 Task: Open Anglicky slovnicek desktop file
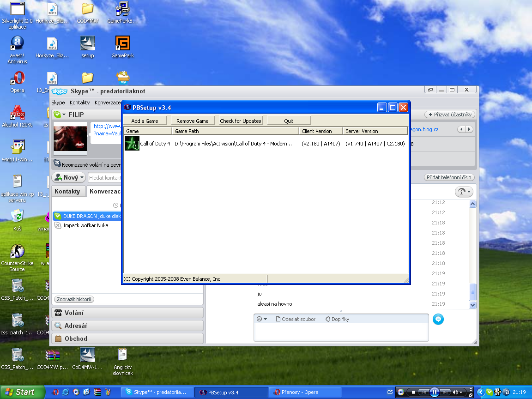[123, 362]
